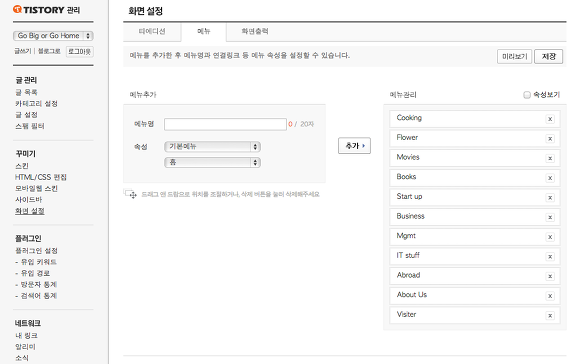Click the 미리보기 preview button

pyautogui.click(x=515, y=57)
